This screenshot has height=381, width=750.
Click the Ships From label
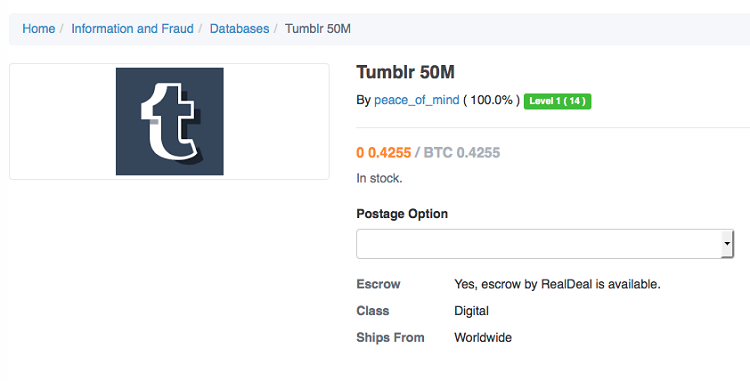(390, 337)
